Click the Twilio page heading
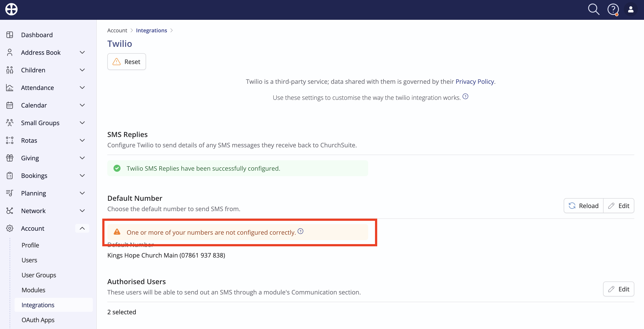The image size is (644, 329). click(119, 44)
